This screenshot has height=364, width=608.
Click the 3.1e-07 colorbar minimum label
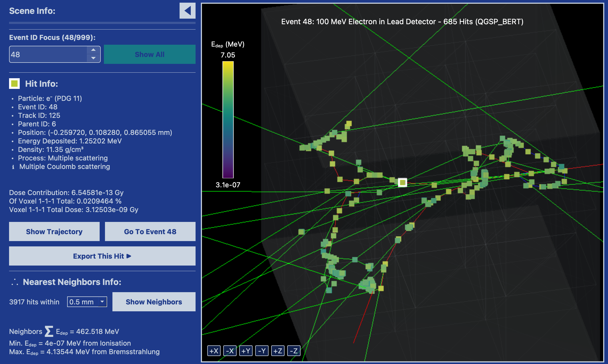[228, 185]
